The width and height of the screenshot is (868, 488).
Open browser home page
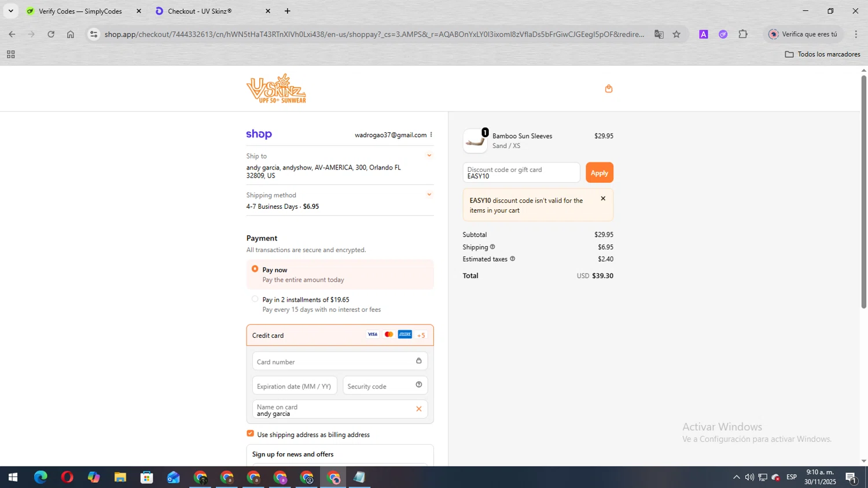click(71, 34)
